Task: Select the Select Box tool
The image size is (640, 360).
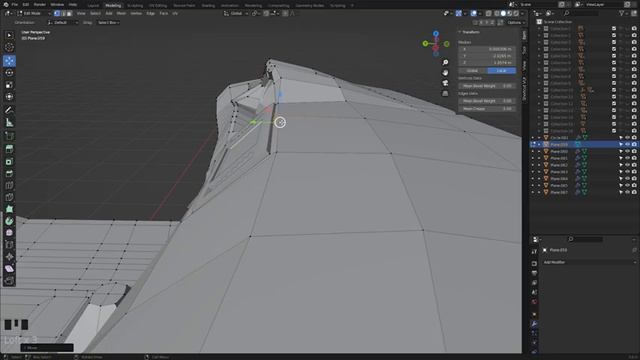Action: coord(9,36)
